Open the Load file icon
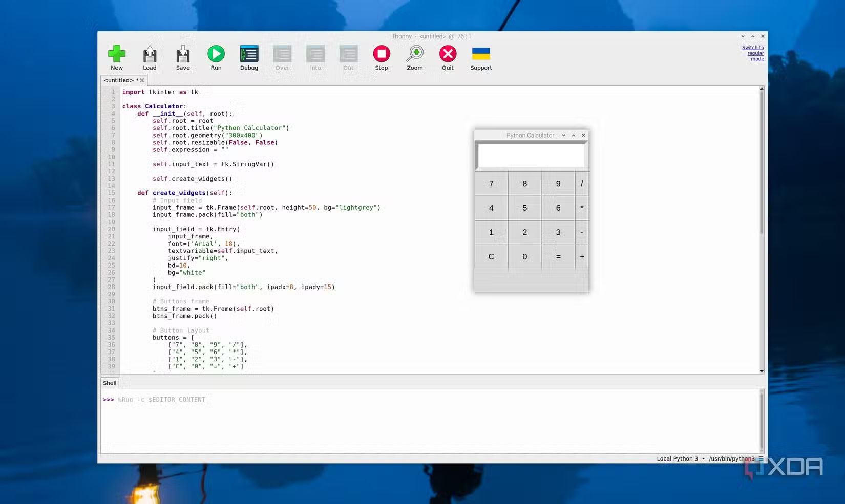The image size is (845, 504). [x=150, y=54]
